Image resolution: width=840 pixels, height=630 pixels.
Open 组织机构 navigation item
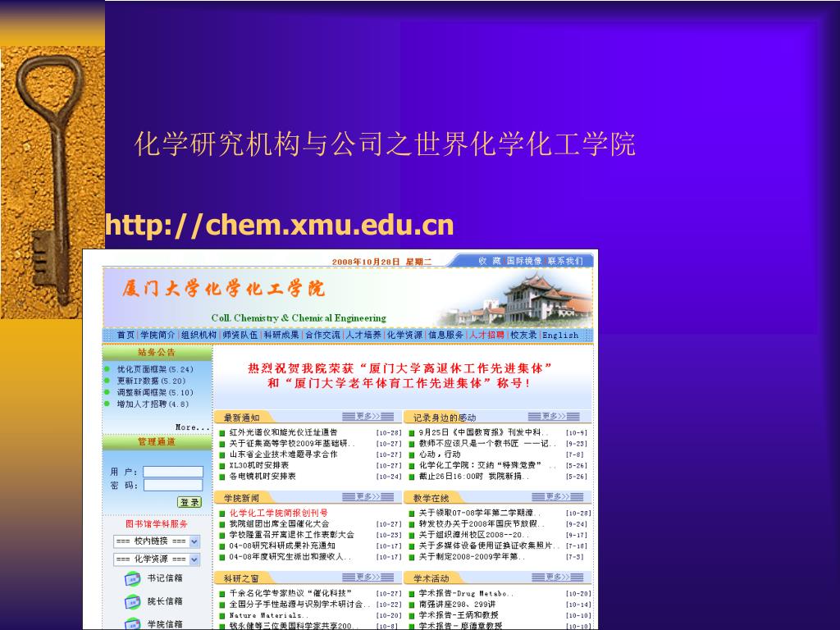(199, 336)
